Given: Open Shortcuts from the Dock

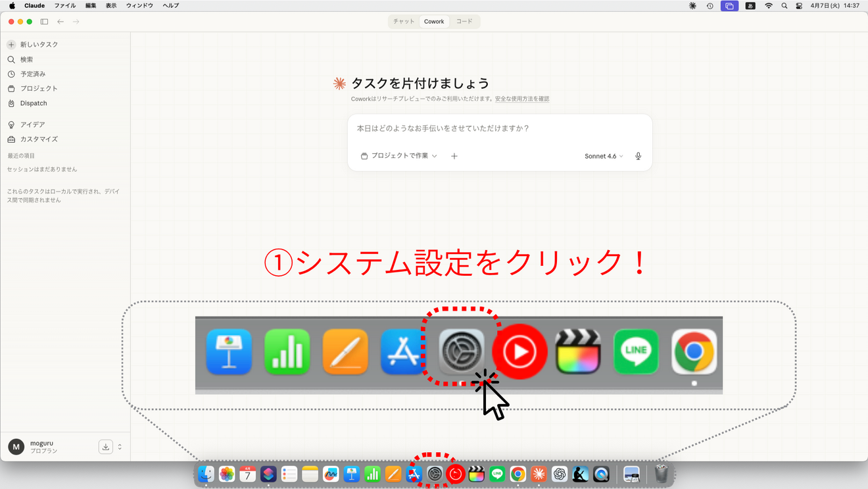Looking at the screenshot, I should point(268,474).
